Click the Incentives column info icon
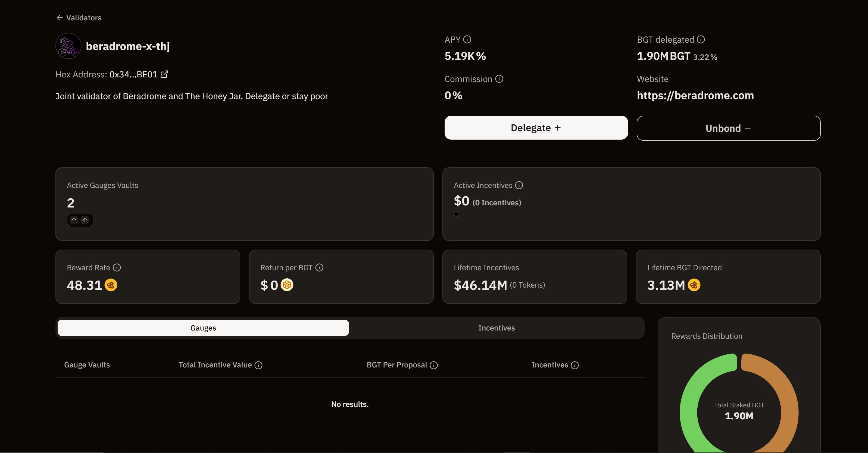This screenshot has width=868, height=453. click(575, 365)
